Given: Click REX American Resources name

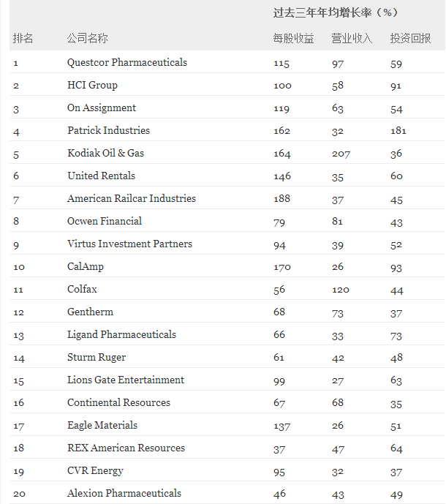Looking at the screenshot, I should 126,448.
